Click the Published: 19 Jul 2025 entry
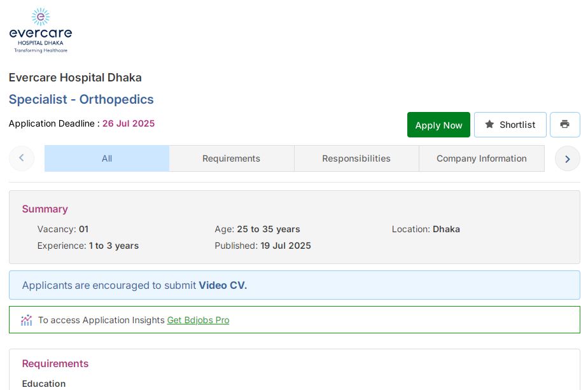 coord(262,246)
